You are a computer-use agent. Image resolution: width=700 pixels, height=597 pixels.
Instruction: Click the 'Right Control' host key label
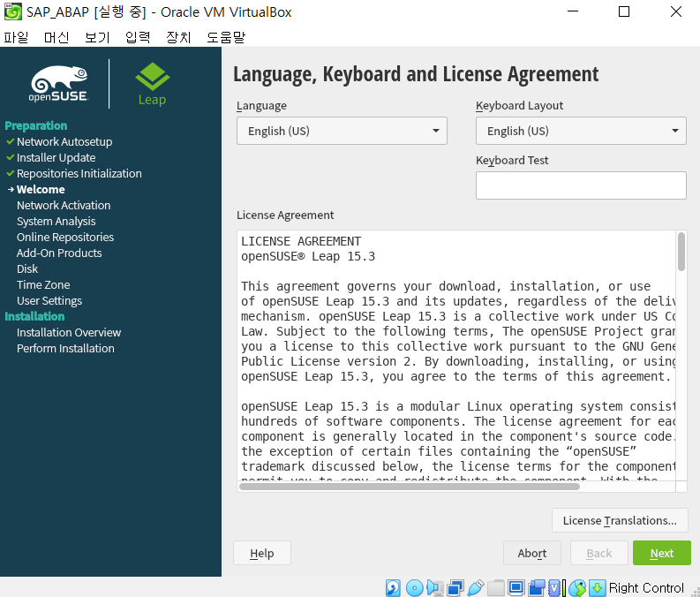[x=646, y=587]
